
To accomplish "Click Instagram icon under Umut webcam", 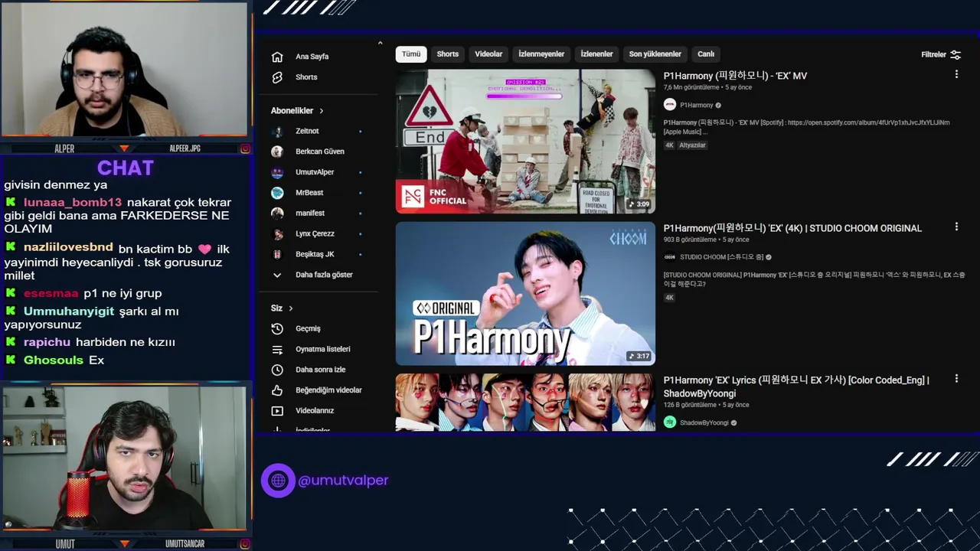I will point(245,544).
